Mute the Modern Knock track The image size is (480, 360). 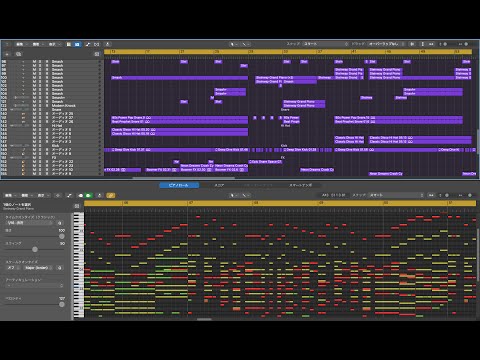point(34,106)
